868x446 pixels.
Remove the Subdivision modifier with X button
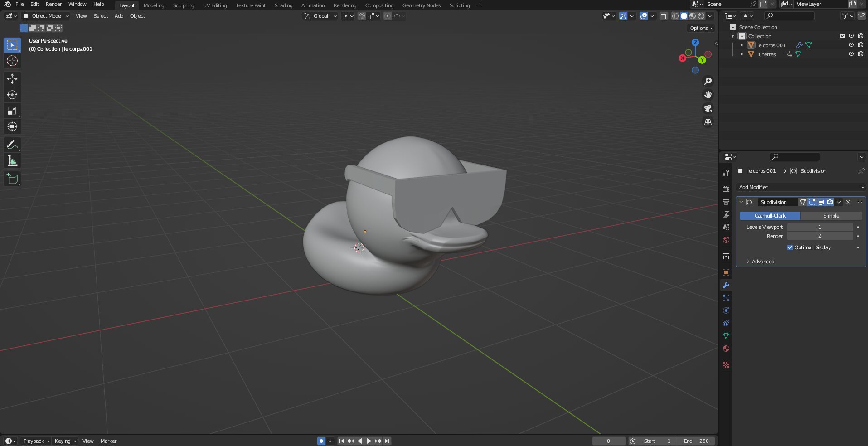848,202
